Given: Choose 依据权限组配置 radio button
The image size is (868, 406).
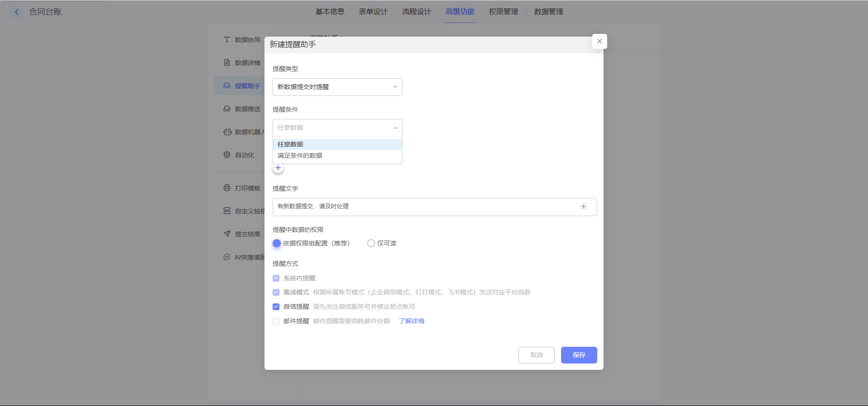Looking at the screenshot, I should 277,243.
